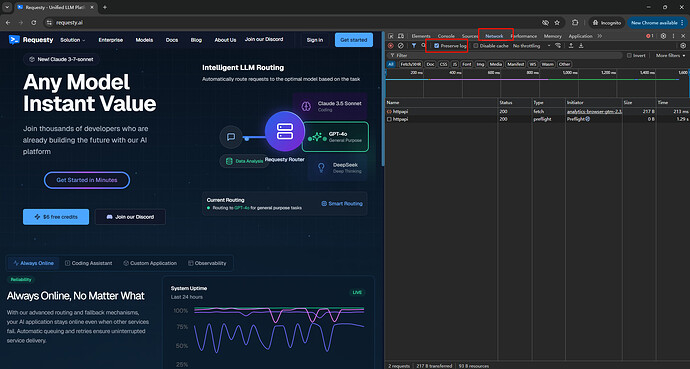
Task: Enable the Disable cache checkbox
Action: (476, 46)
